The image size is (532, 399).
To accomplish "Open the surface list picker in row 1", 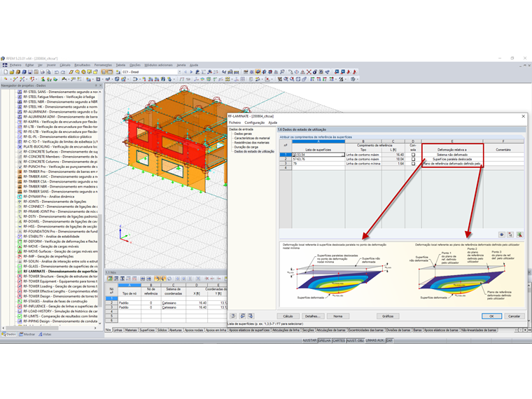I will (343, 155).
